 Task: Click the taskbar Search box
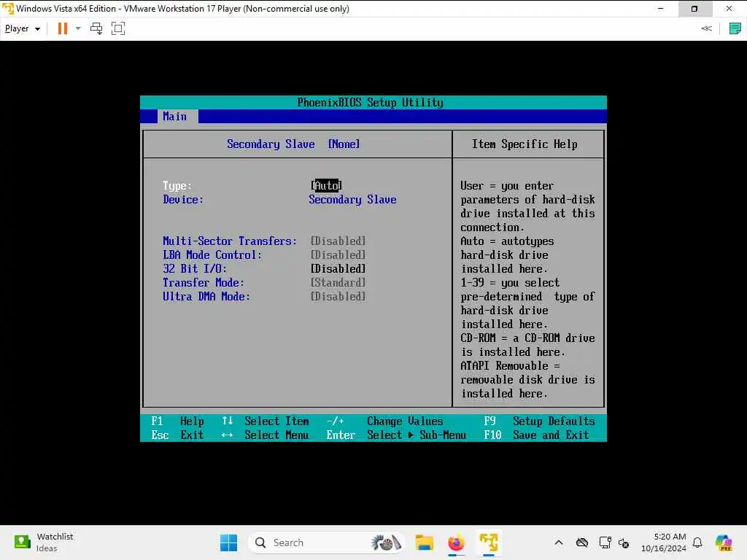pos(327,542)
